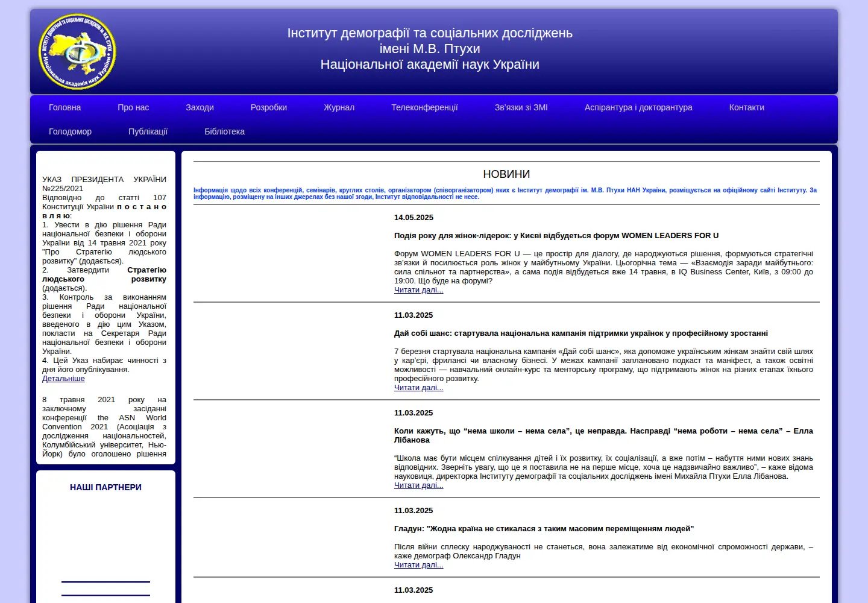Click the НОВИНИ heading
This screenshot has height=603, width=868.
506,174
